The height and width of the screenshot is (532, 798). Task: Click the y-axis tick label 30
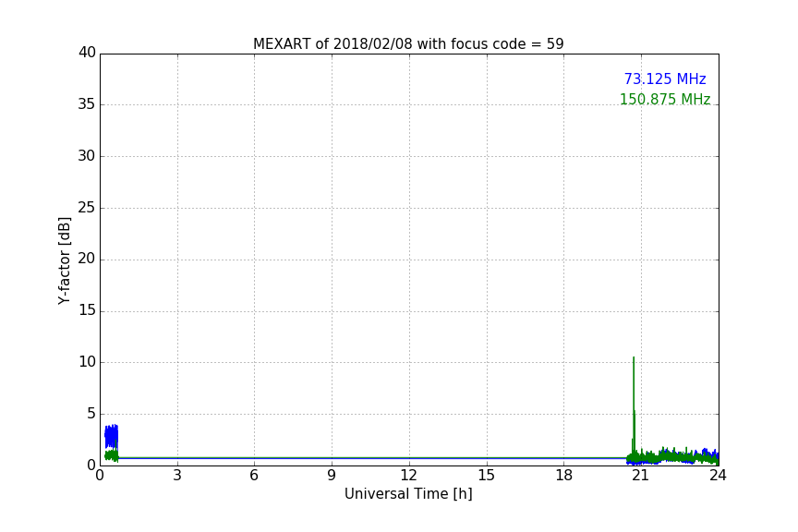87,156
